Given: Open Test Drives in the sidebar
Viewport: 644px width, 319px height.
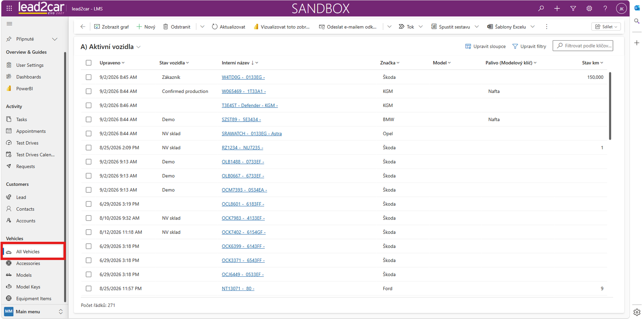Looking at the screenshot, I should (27, 143).
